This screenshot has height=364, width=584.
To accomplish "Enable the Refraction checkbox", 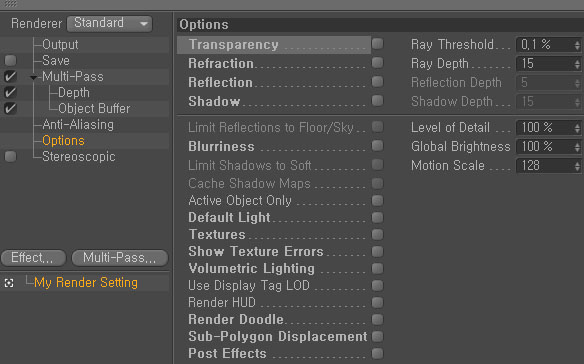I will [377, 63].
